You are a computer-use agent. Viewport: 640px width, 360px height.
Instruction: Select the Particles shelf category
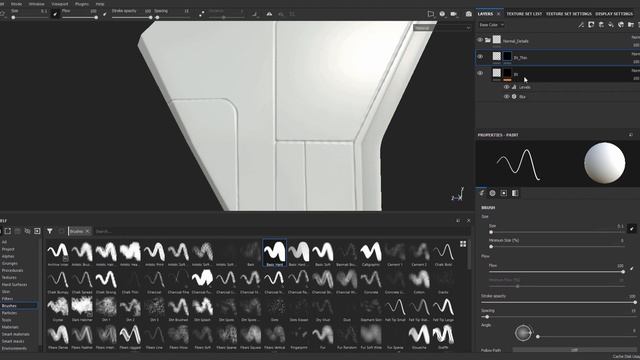(x=9, y=313)
